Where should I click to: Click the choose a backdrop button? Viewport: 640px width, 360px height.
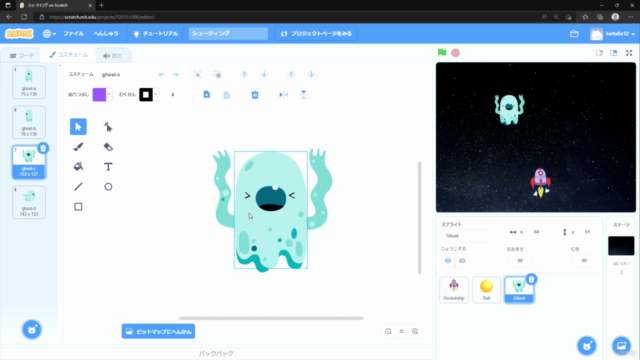621,346
